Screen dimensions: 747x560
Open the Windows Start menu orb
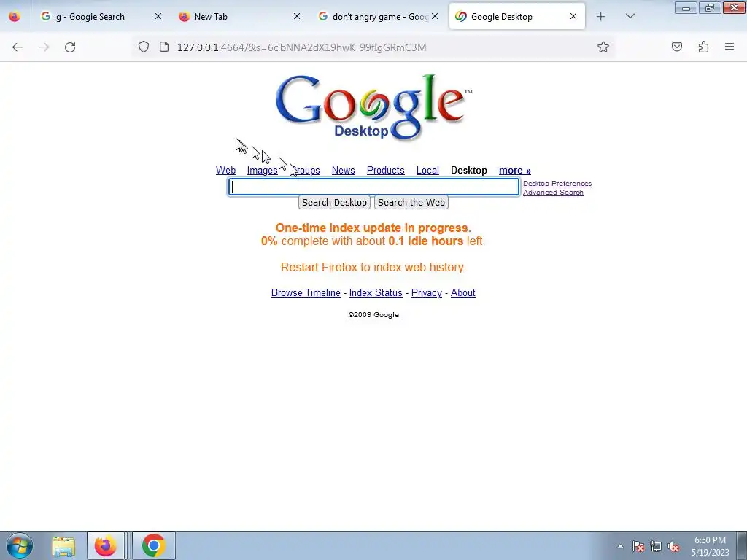[20, 545]
